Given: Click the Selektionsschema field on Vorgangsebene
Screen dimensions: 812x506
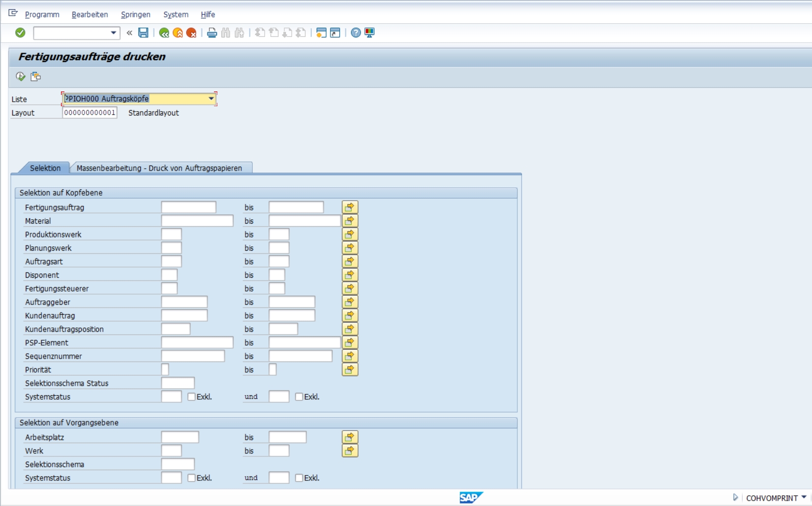Looking at the screenshot, I should tap(178, 464).
